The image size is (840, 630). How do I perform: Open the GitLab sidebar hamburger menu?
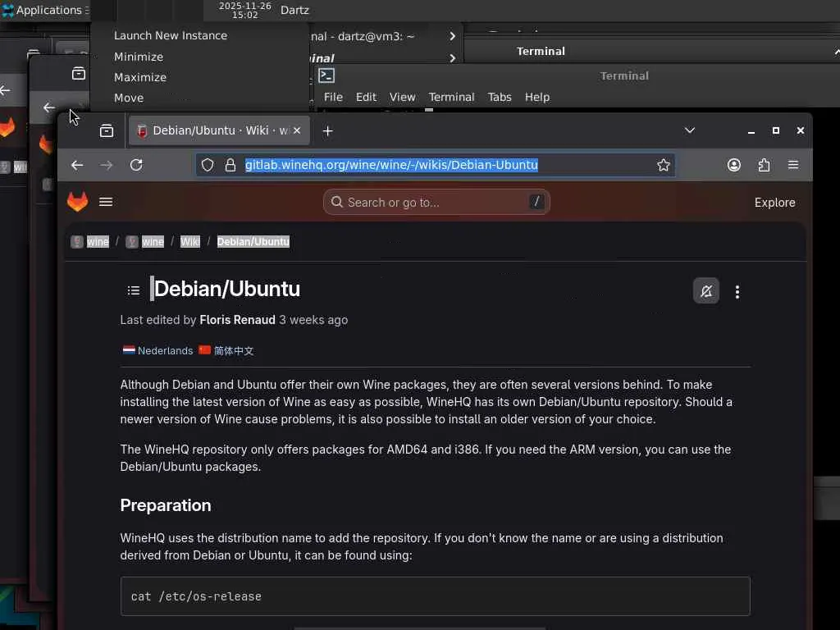[106, 202]
